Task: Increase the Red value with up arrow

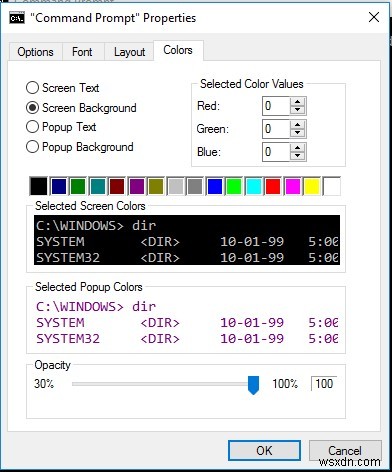Action: click(298, 102)
